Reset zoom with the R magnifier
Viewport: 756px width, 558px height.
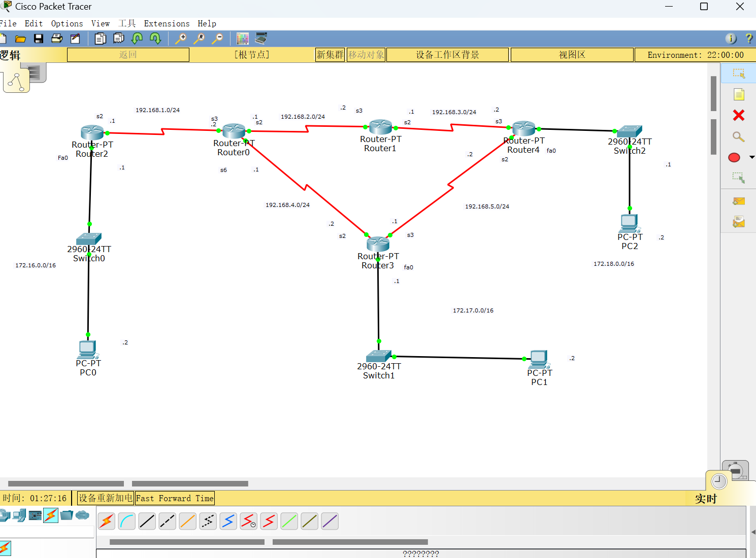(199, 39)
